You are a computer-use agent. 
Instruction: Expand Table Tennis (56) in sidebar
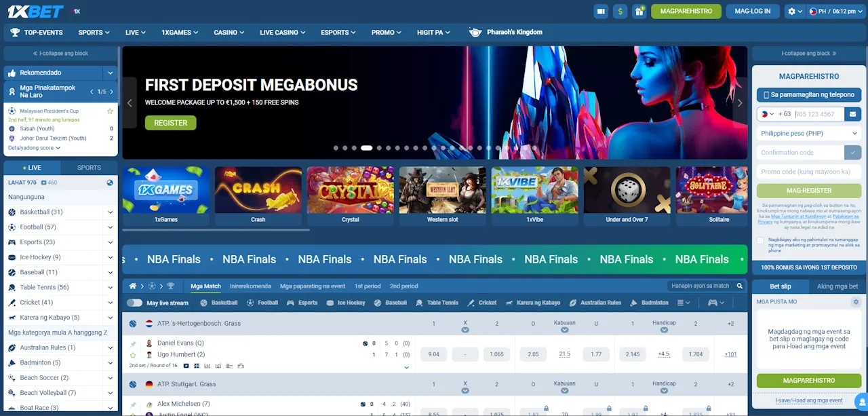pos(110,288)
